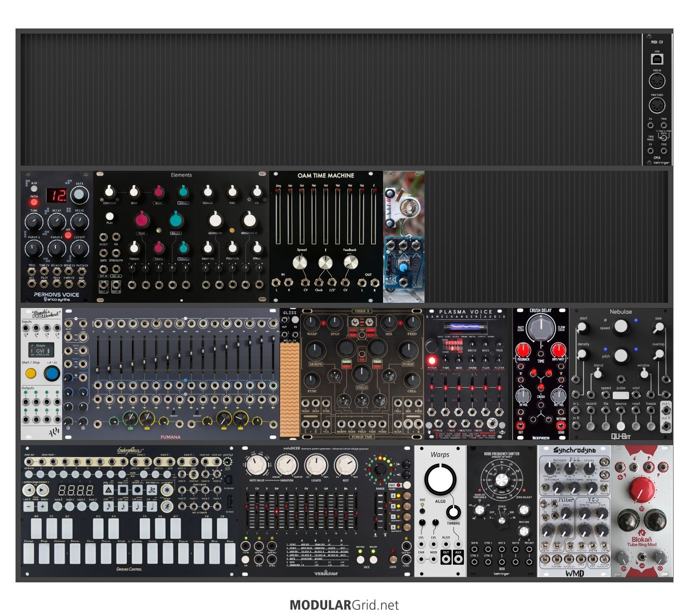Select the CUTOFF knob on Perkons Voice
The width and height of the screenshot is (689, 616).
pyautogui.click(x=79, y=250)
